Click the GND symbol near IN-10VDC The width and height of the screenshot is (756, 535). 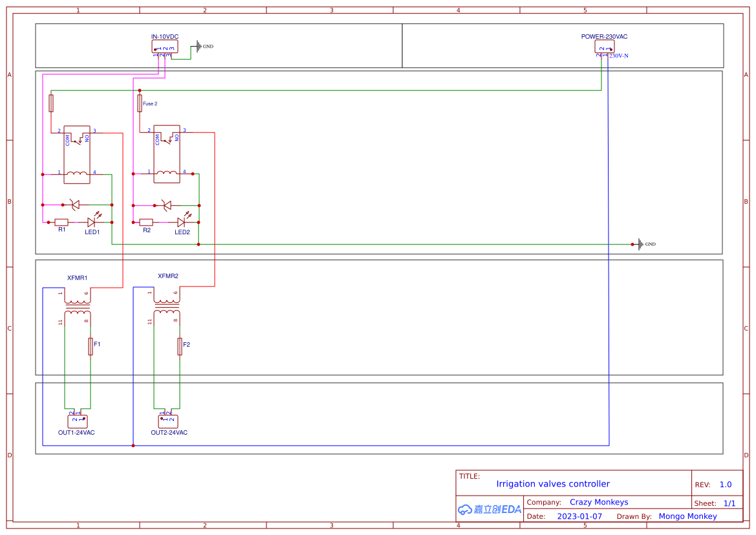(199, 46)
